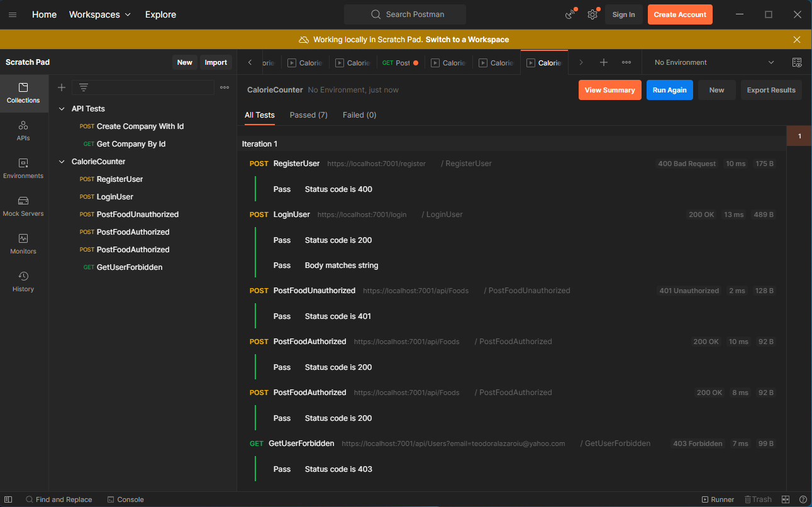The image size is (812, 507).
Task: Click the Run Again button
Action: 670,90
